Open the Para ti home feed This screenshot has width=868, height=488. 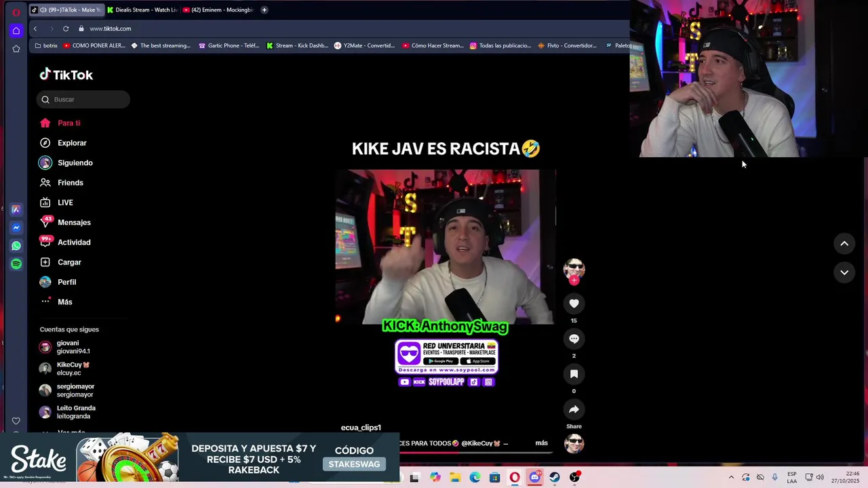pyautogui.click(x=61, y=123)
